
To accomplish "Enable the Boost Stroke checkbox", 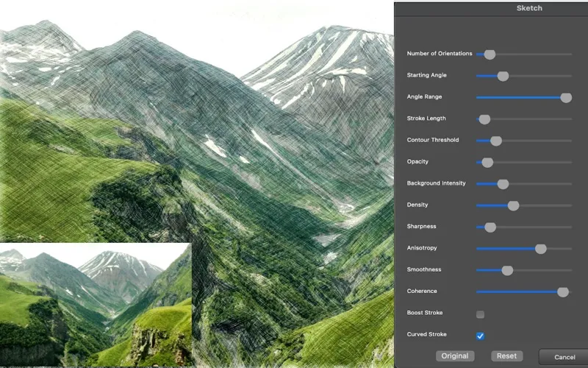I will coord(480,314).
